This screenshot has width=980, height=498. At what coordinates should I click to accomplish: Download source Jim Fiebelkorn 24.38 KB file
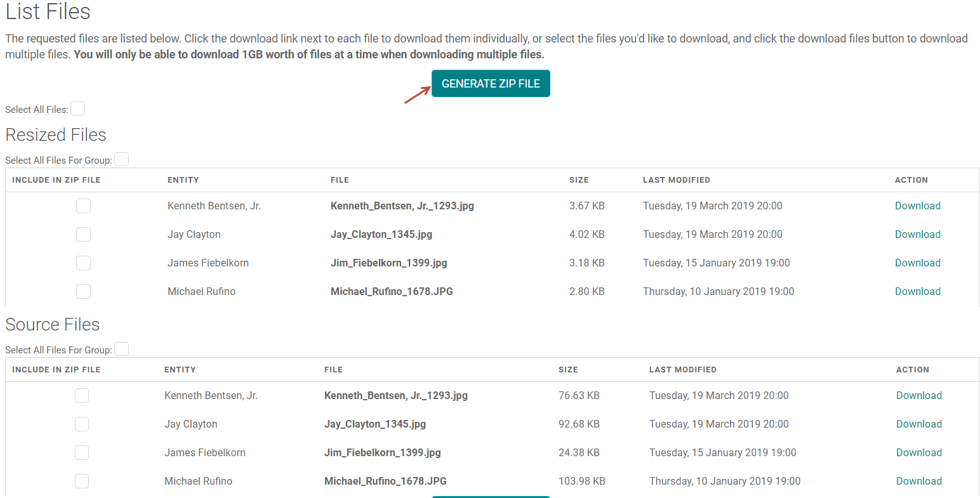pos(918,453)
